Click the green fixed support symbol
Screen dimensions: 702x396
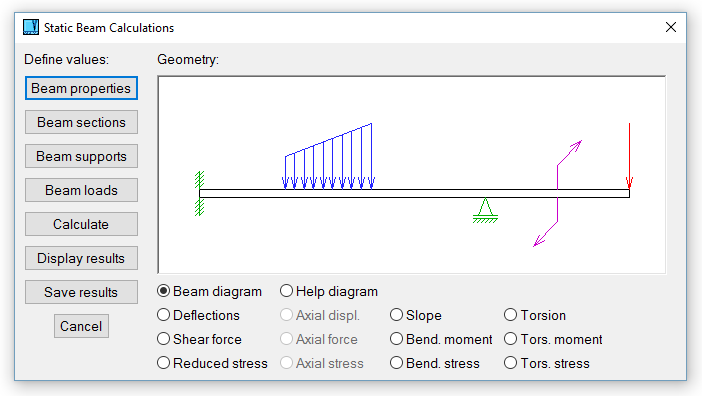point(200,193)
